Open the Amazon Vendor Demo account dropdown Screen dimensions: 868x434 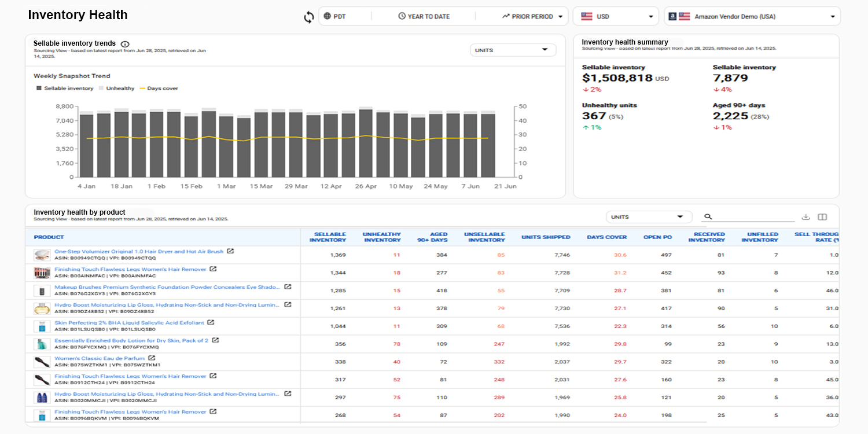(752, 17)
